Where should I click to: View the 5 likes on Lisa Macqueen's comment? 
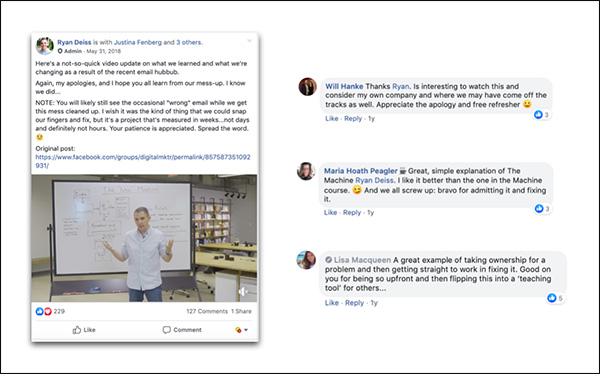click(555, 298)
